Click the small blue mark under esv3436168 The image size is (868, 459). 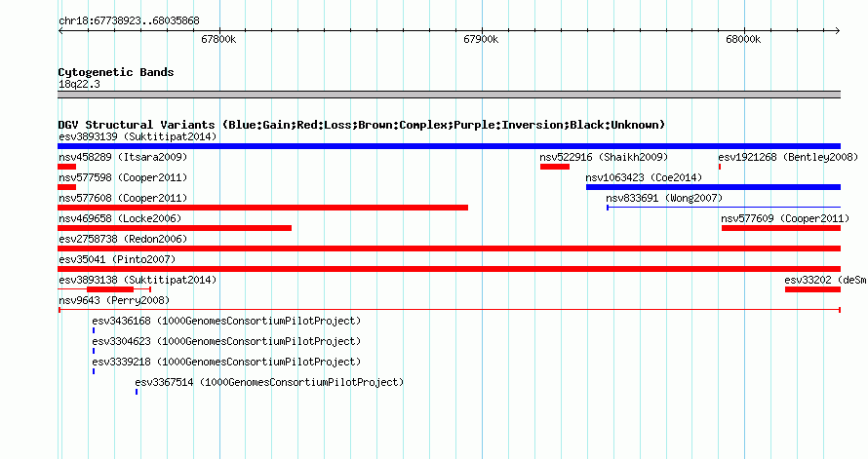[94, 330]
